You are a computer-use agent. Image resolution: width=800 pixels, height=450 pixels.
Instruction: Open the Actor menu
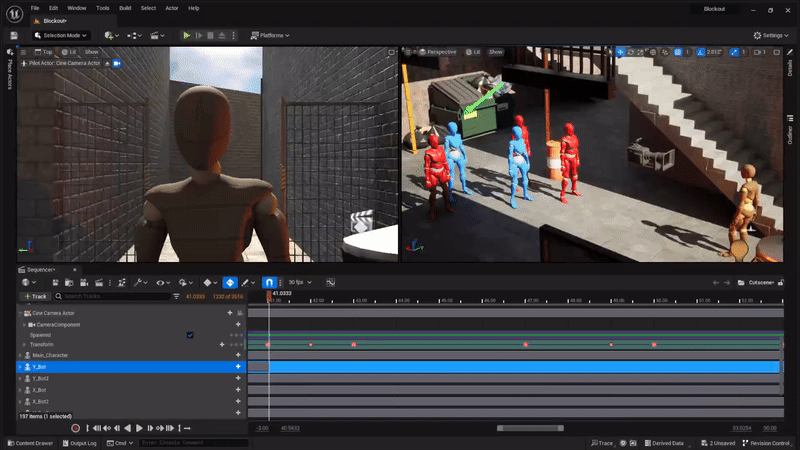pyautogui.click(x=171, y=8)
